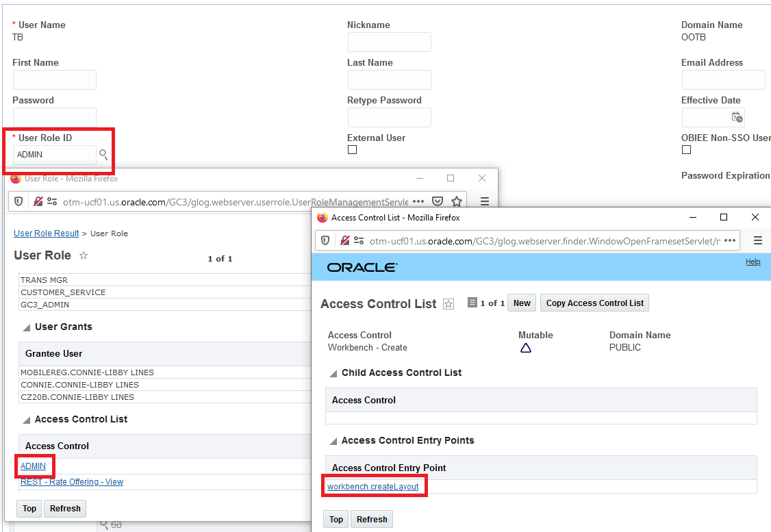Shield tracking icon in User Role window
771x532 pixels.
point(18,201)
